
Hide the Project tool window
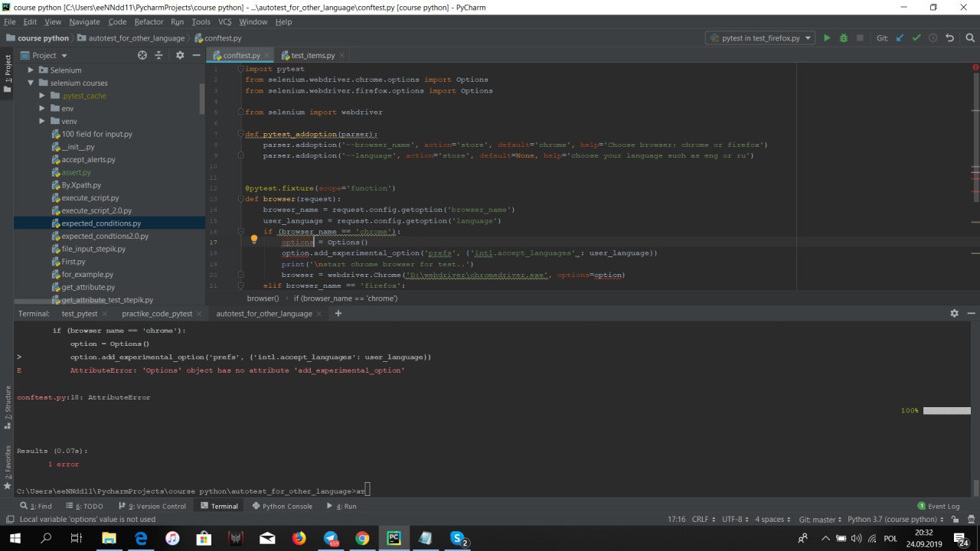click(196, 55)
